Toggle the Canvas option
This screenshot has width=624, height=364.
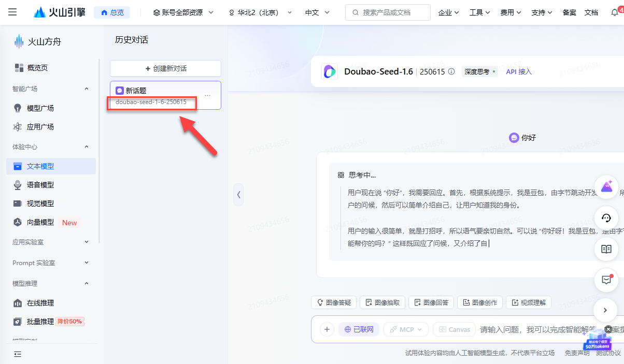(x=454, y=329)
